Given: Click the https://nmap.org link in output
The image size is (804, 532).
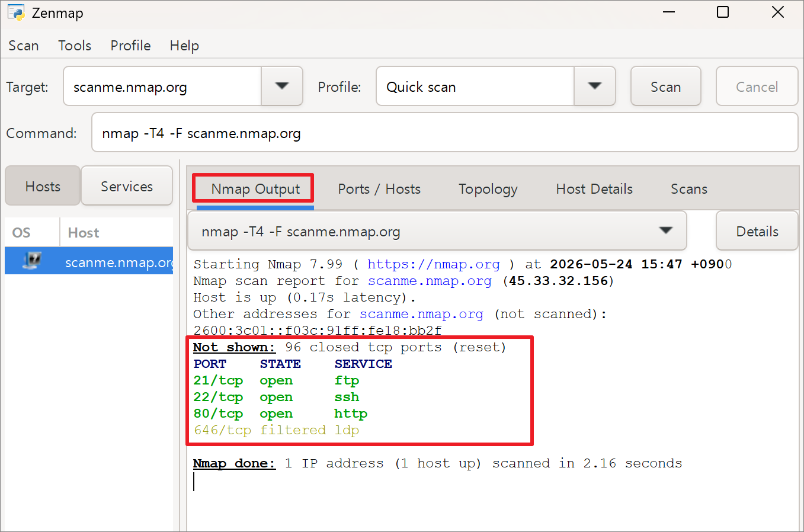Looking at the screenshot, I should pyautogui.click(x=434, y=264).
